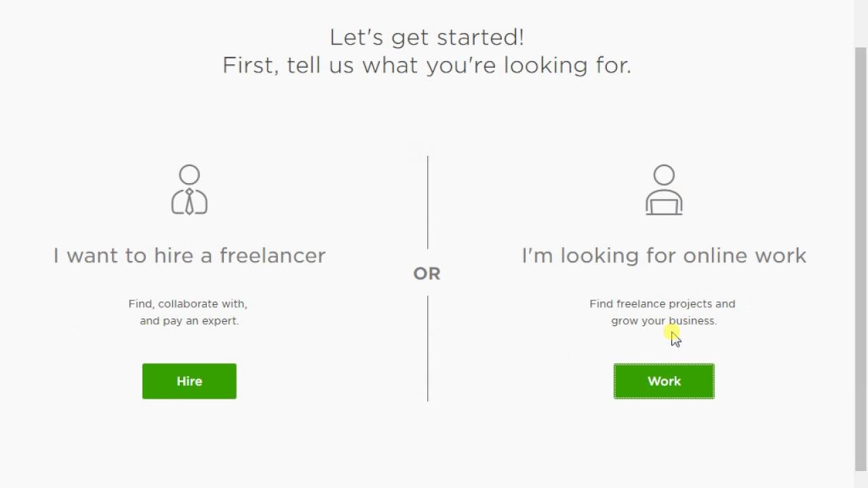Select the "I'm looking for online work" heading
Image resolution: width=868 pixels, height=488 pixels.
point(664,256)
